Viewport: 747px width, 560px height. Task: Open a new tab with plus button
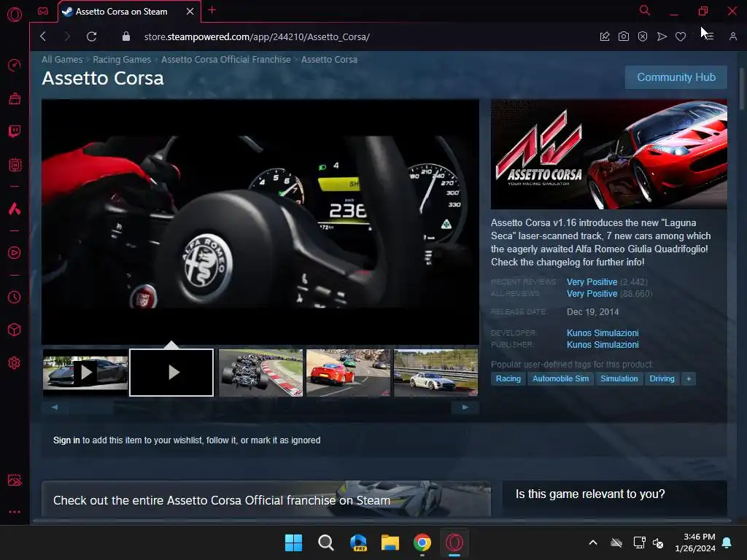(x=212, y=10)
